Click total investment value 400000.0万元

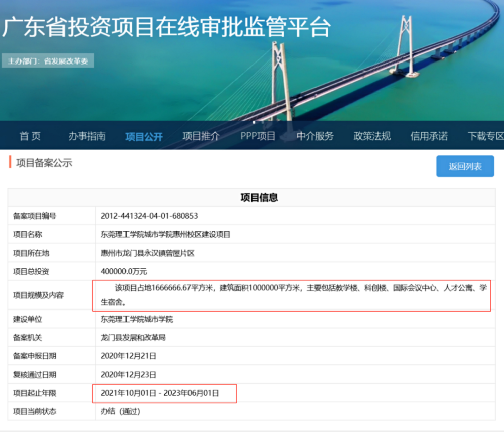pos(124,271)
